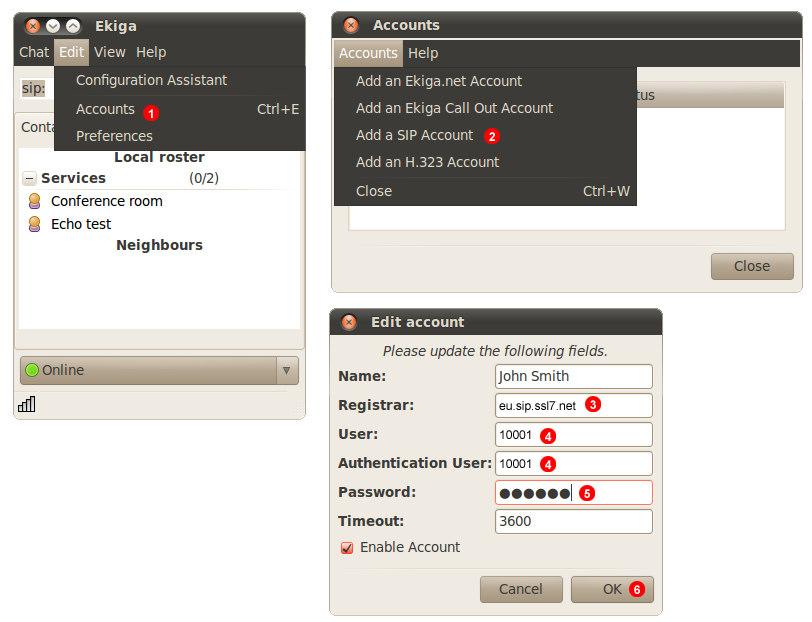Click the Registrar input field
The image size is (812, 622).
[x=574, y=406]
